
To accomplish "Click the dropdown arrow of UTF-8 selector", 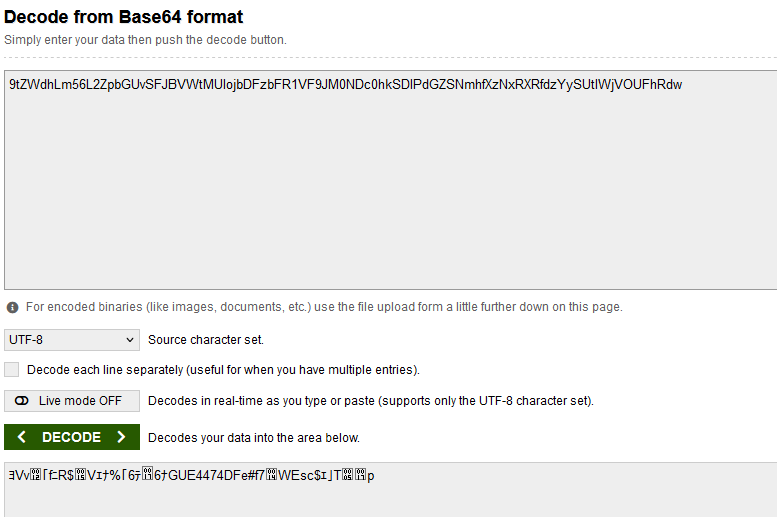I will [130, 340].
